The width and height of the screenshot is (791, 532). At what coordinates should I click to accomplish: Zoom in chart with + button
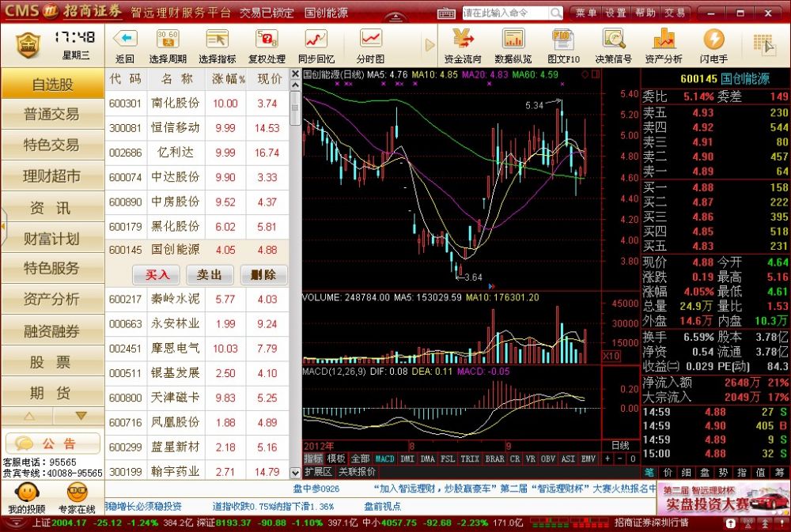607,459
